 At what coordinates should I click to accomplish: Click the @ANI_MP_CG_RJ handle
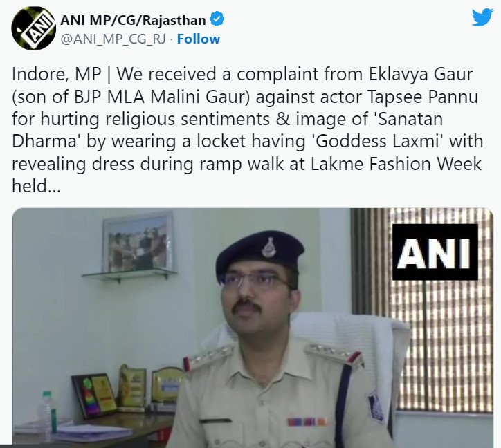[113, 39]
